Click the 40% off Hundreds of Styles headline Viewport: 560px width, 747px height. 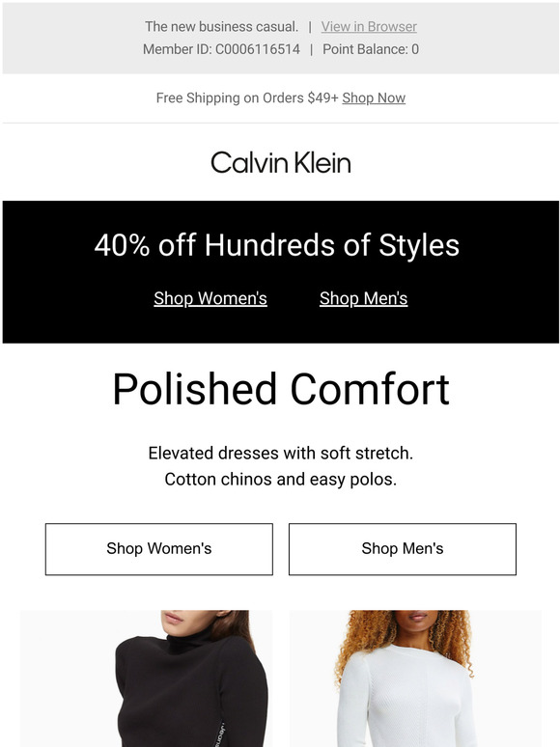[x=277, y=245]
